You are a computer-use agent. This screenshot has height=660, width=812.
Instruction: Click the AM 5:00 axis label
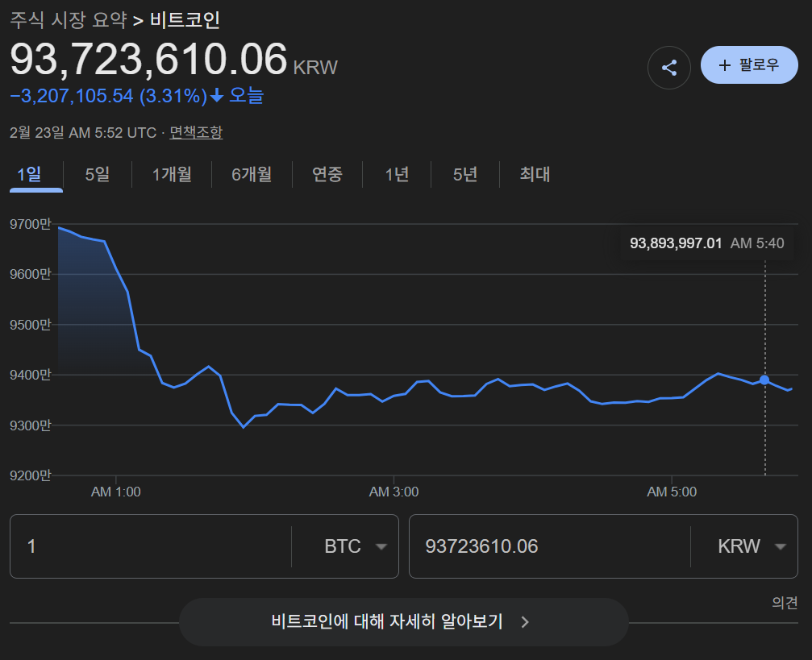tap(672, 492)
